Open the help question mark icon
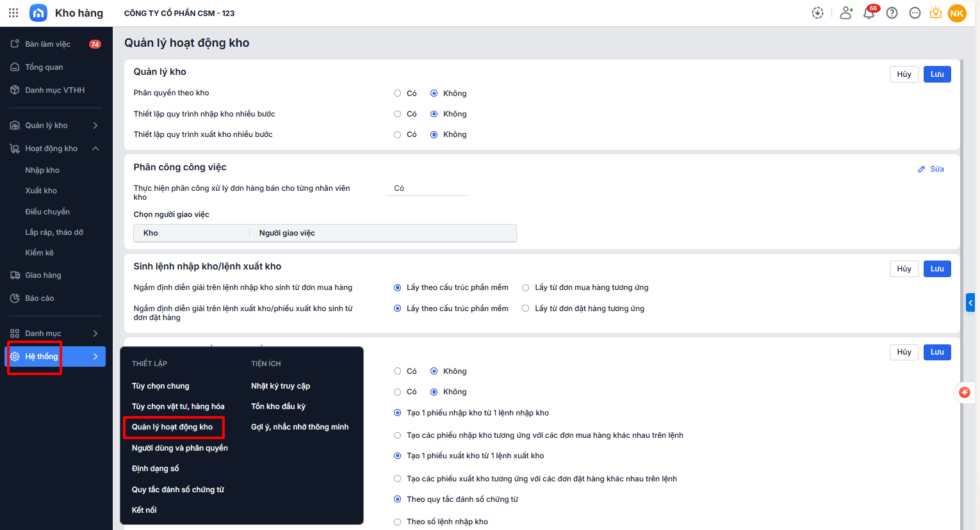Image resolution: width=980 pixels, height=530 pixels. tap(892, 13)
